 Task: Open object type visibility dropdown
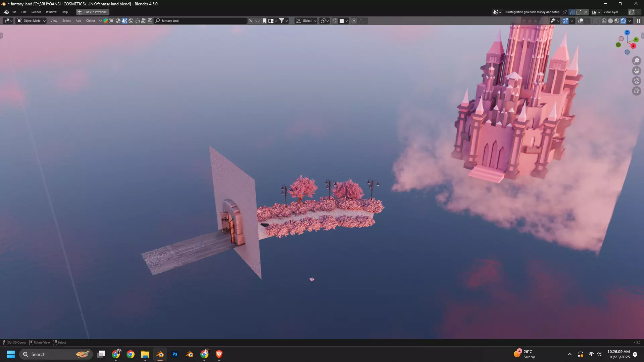click(x=555, y=21)
